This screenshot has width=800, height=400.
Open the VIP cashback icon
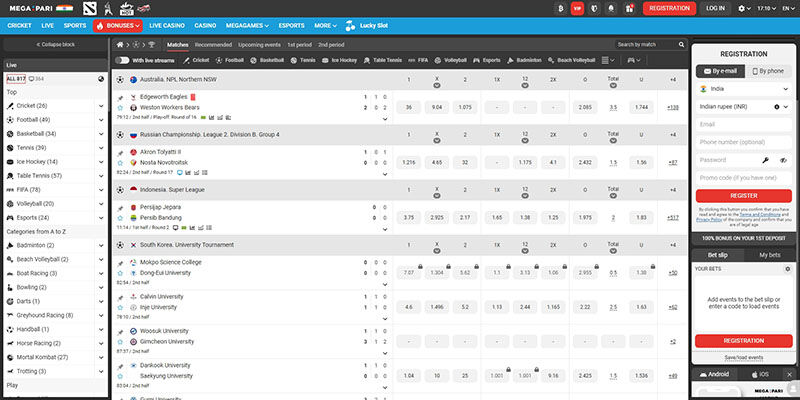click(578, 8)
